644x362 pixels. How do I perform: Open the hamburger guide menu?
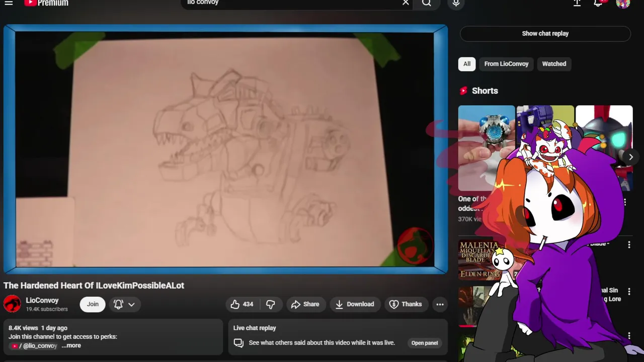(9, 3)
